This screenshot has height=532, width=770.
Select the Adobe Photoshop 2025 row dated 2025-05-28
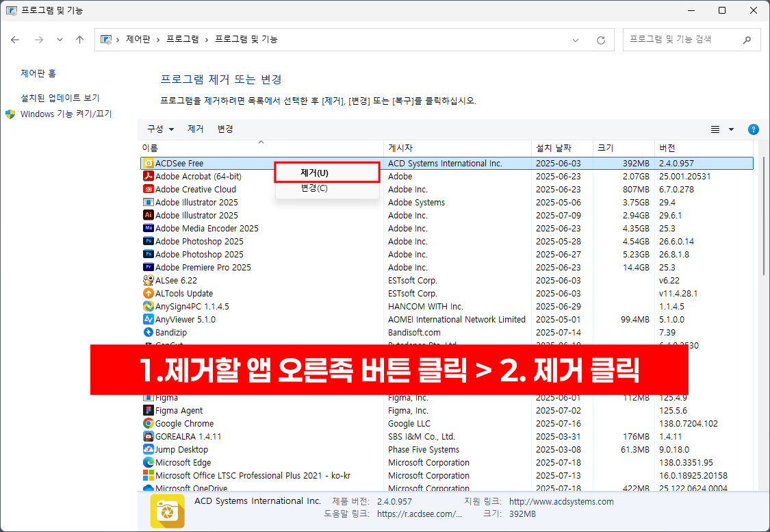(447, 241)
